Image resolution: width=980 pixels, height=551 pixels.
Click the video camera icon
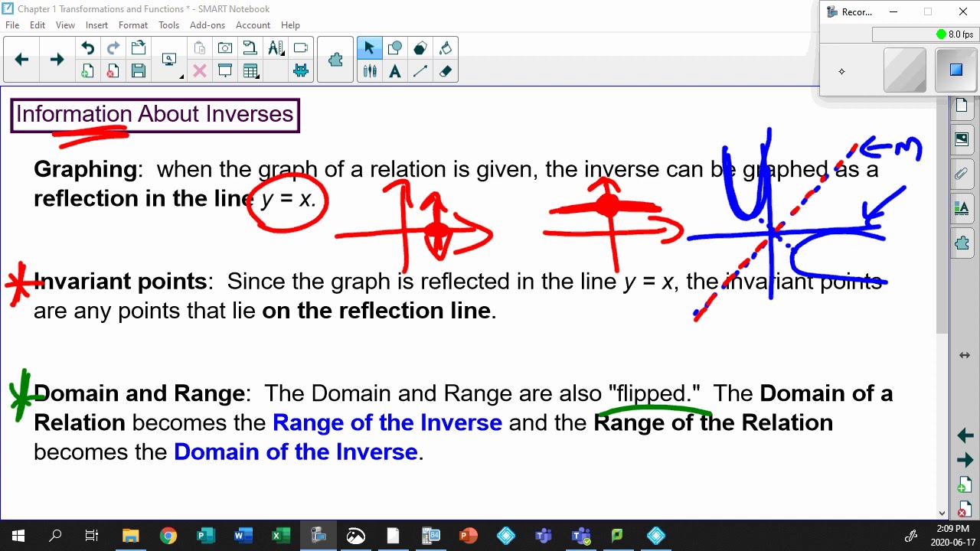pyautogui.click(x=301, y=48)
